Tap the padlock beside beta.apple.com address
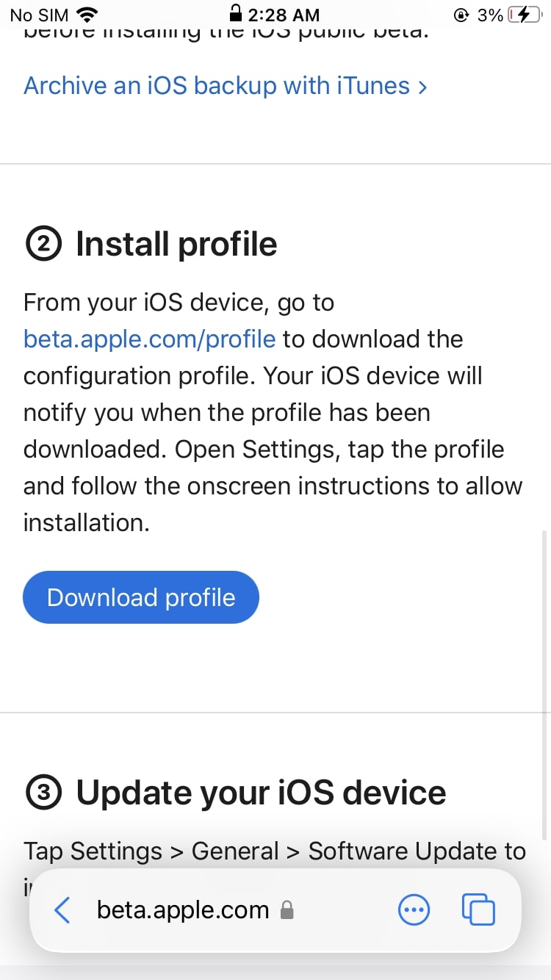The height and width of the screenshot is (980, 551). pyautogui.click(x=287, y=911)
